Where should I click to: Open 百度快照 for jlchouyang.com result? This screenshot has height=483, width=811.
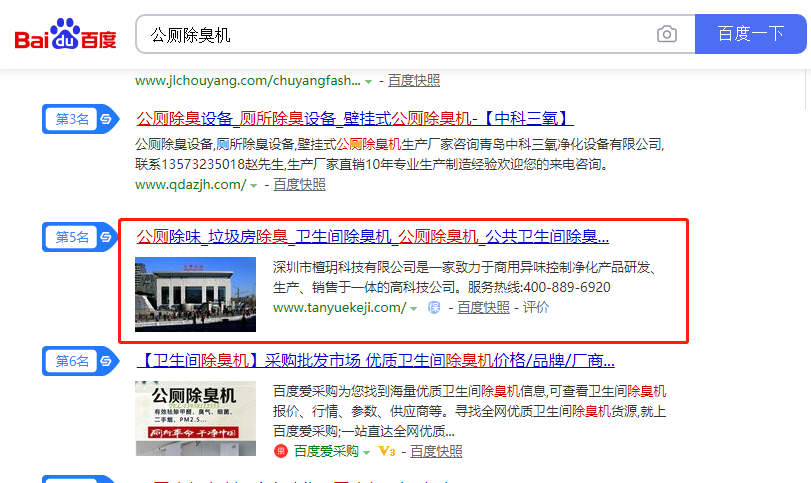coord(414,81)
